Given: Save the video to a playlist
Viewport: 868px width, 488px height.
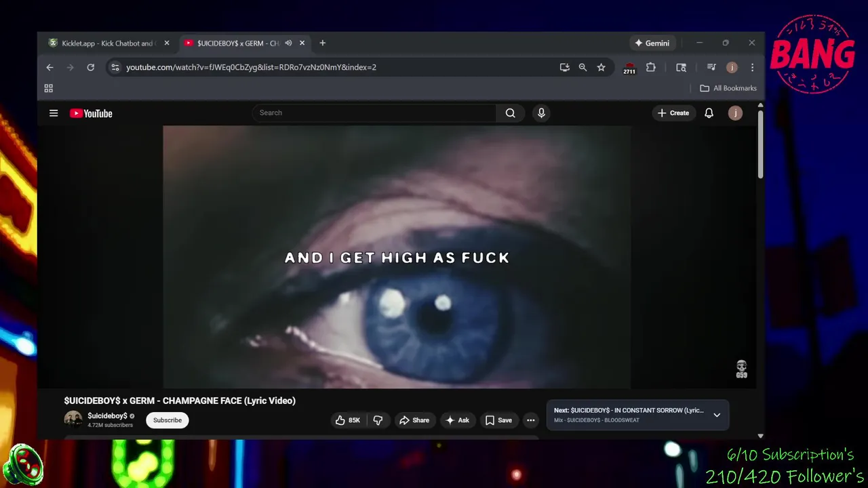Looking at the screenshot, I should [x=498, y=420].
